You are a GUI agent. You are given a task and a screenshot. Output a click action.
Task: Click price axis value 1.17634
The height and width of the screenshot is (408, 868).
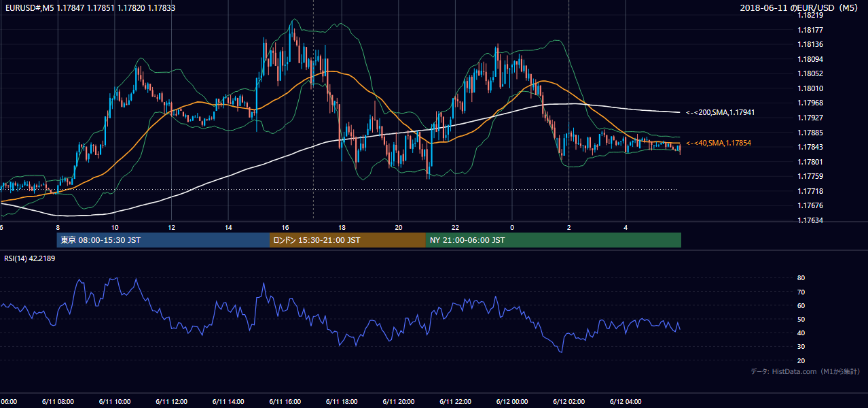[810, 220]
